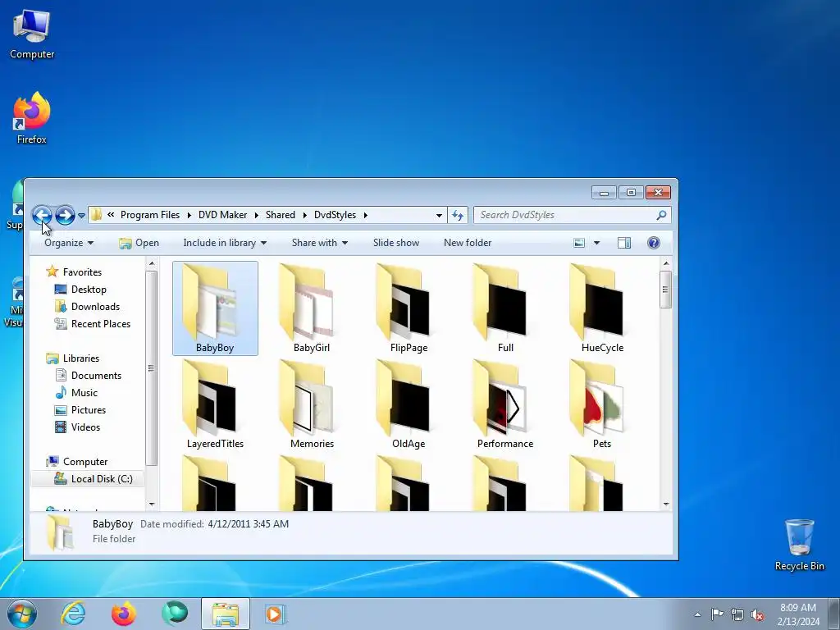Click the Back navigation arrow
The image size is (840, 630).
click(42, 216)
